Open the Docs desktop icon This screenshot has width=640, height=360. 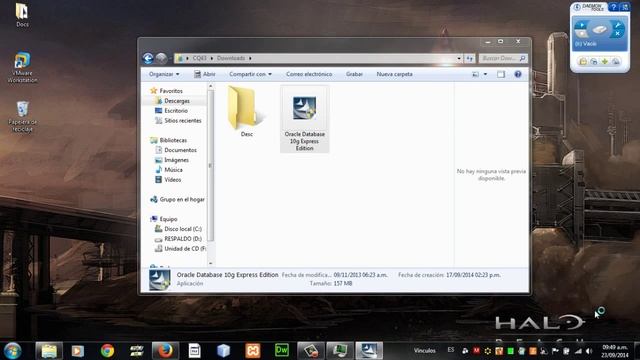[22, 15]
